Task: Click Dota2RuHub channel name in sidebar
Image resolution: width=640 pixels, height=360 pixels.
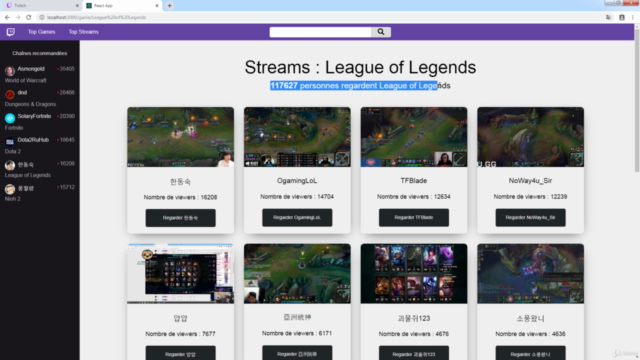Action: coord(33,140)
